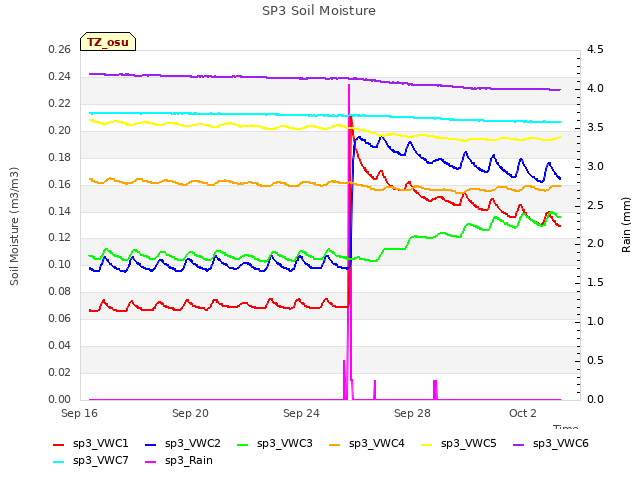Click the SP3 Soil Moisture chart title
This screenshot has width=640, height=480.
point(319,11)
